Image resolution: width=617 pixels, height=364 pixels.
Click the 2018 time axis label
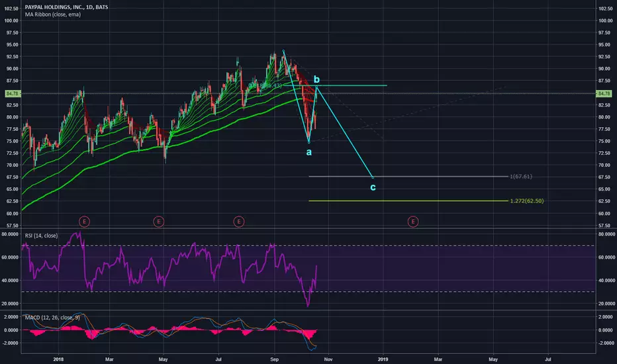58,359
